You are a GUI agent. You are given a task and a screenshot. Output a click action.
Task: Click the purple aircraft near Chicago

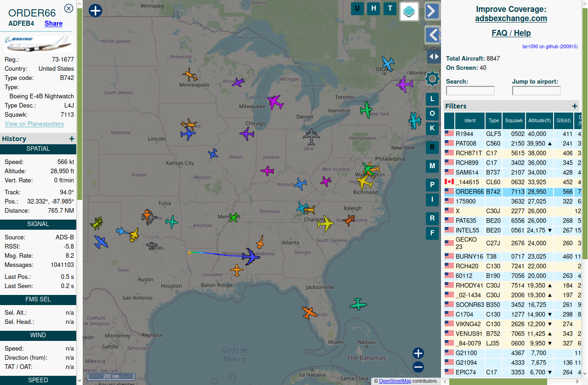pyautogui.click(x=247, y=134)
